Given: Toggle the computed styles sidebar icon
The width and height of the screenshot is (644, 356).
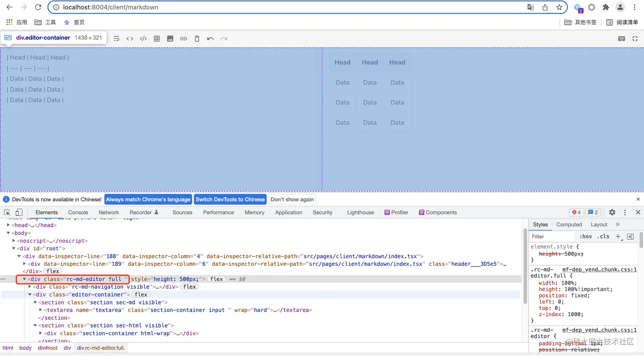Looking at the screenshot, I should (x=630, y=237).
